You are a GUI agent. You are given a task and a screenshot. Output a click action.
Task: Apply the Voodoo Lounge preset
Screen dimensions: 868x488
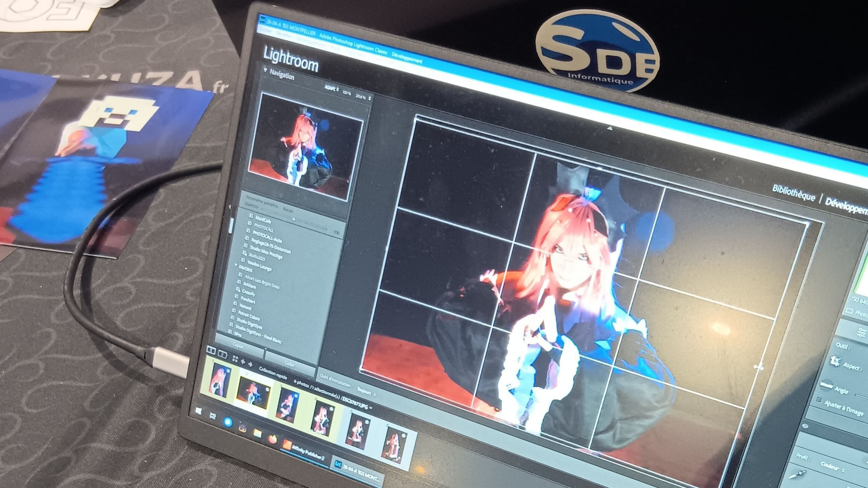259,265
